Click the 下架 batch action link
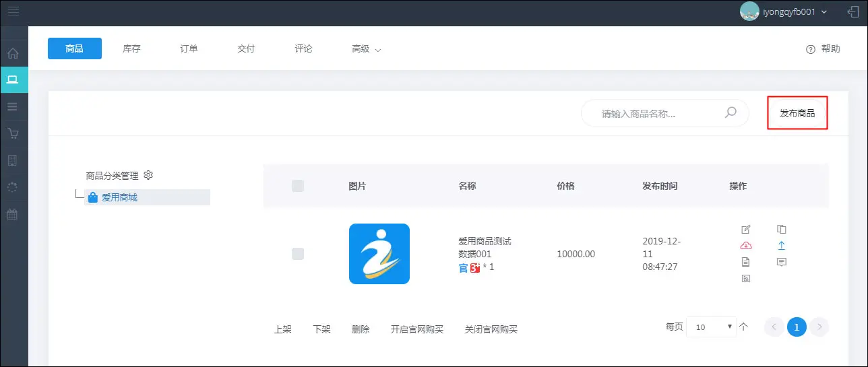The width and height of the screenshot is (868, 367). [321, 330]
